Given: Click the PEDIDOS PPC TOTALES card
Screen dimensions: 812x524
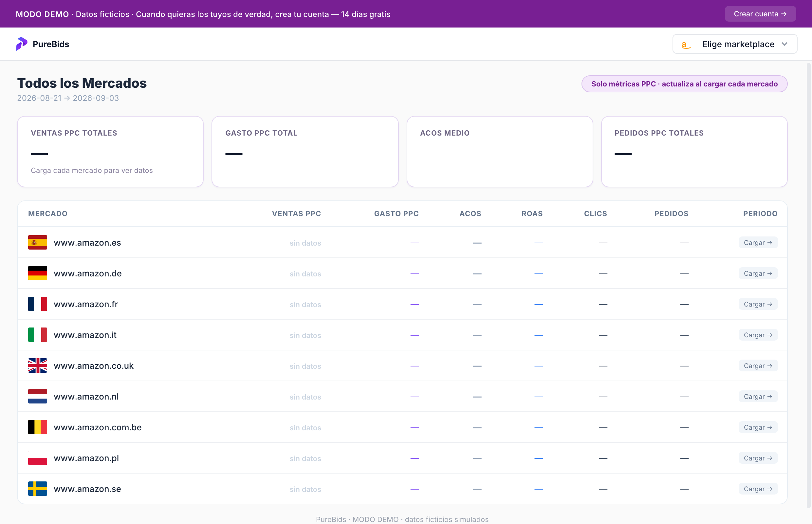Looking at the screenshot, I should click(694, 152).
